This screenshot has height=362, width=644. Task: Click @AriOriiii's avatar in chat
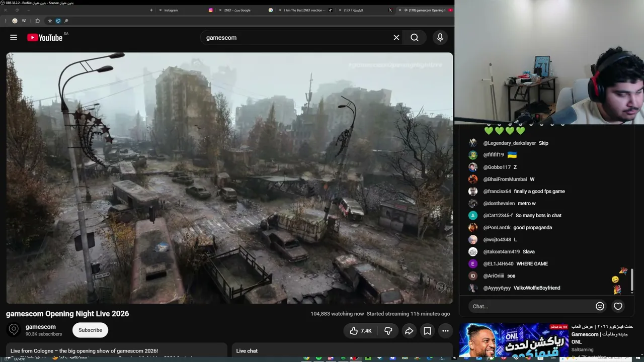(473, 276)
